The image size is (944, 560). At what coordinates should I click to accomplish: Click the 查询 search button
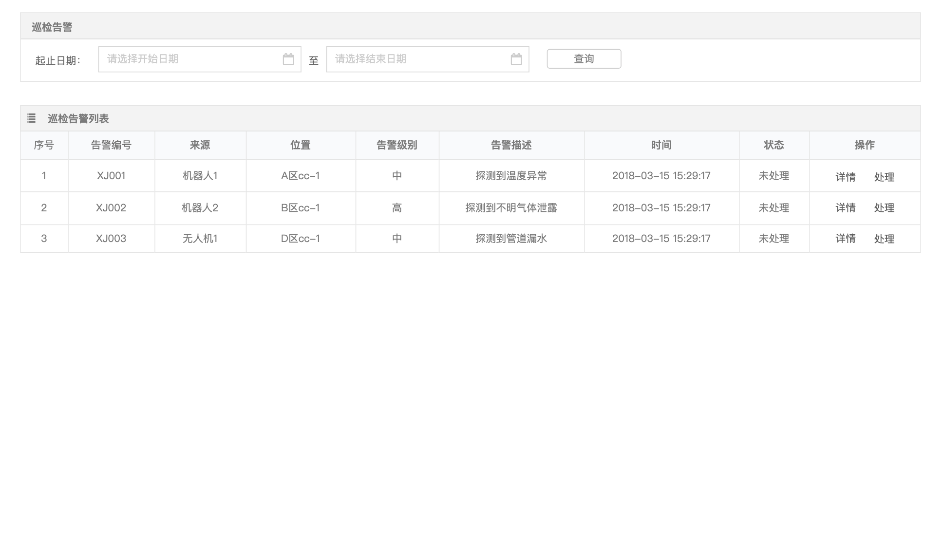584,59
